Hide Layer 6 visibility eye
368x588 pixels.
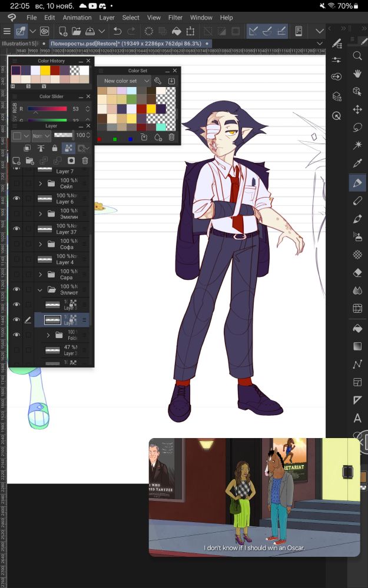tap(16, 198)
